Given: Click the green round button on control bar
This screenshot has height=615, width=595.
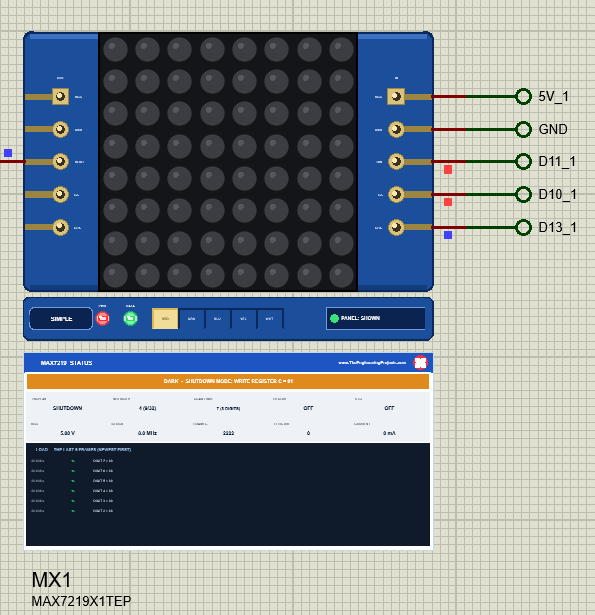Looking at the screenshot, I should click(x=131, y=318).
